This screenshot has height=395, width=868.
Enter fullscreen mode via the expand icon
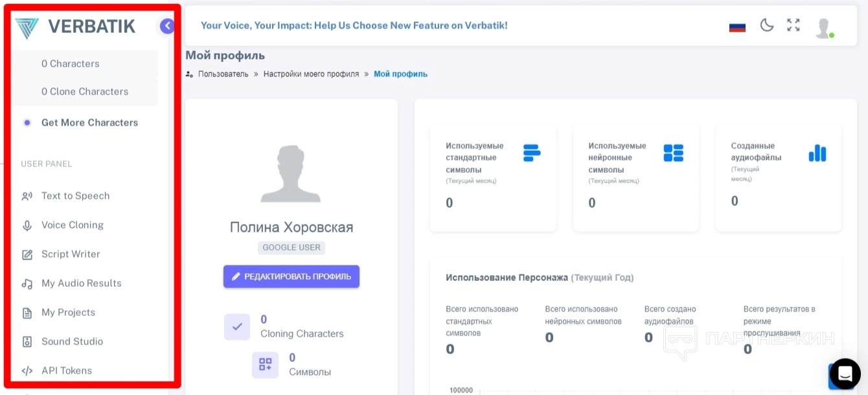click(x=794, y=25)
